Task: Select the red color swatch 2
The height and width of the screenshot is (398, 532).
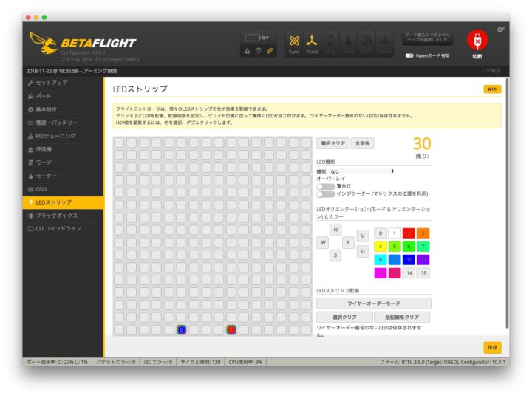Action: (x=409, y=233)
